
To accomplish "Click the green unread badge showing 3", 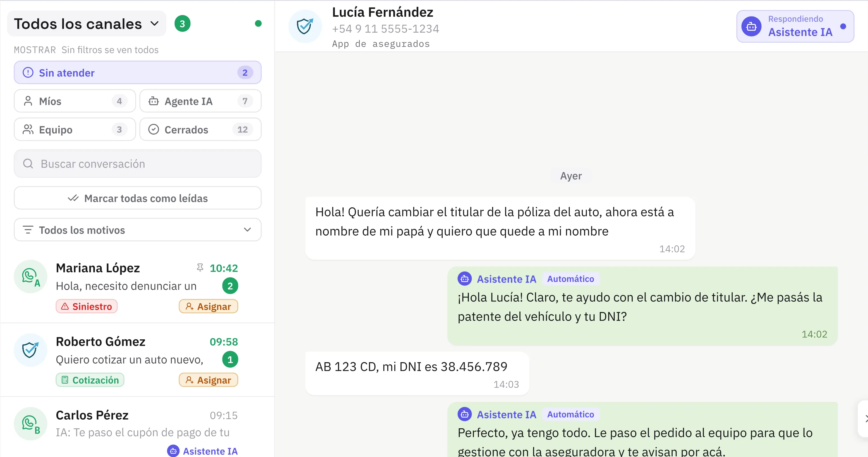I will [182, 24].
